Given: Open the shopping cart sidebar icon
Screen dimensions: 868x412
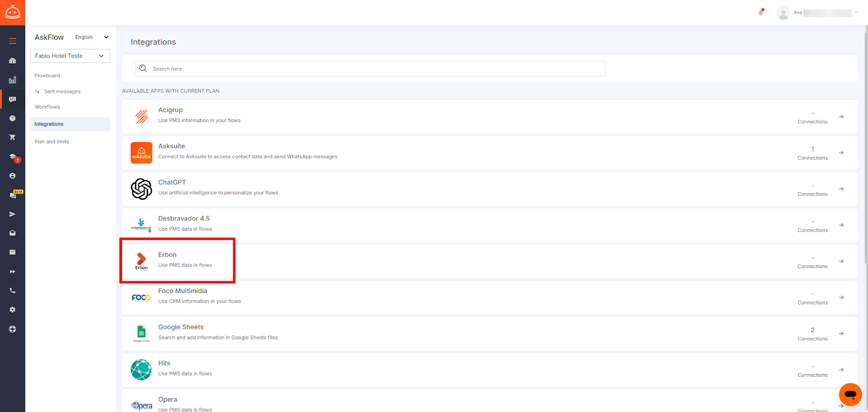Looking at the screenshot, I should pos(12,137).
